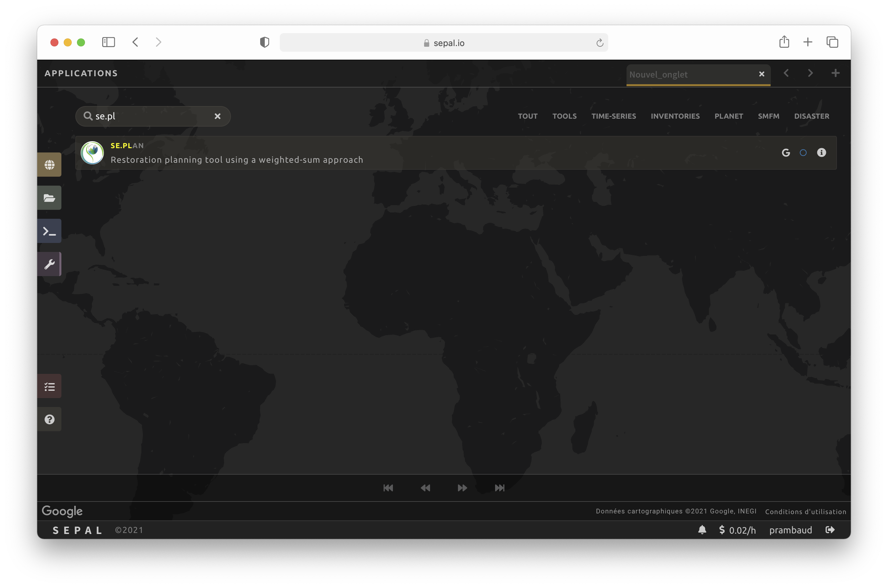Click the SE.PLAN info icon

point(821,152)
